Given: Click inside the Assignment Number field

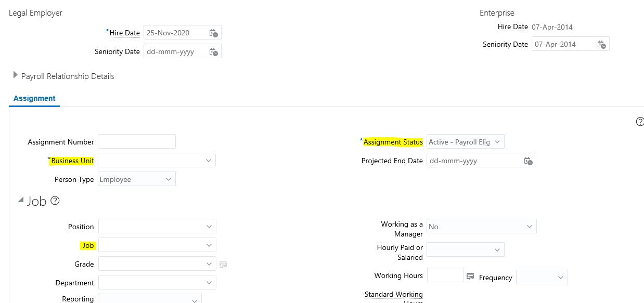Looking at the screenshot, I should point(137,141).
